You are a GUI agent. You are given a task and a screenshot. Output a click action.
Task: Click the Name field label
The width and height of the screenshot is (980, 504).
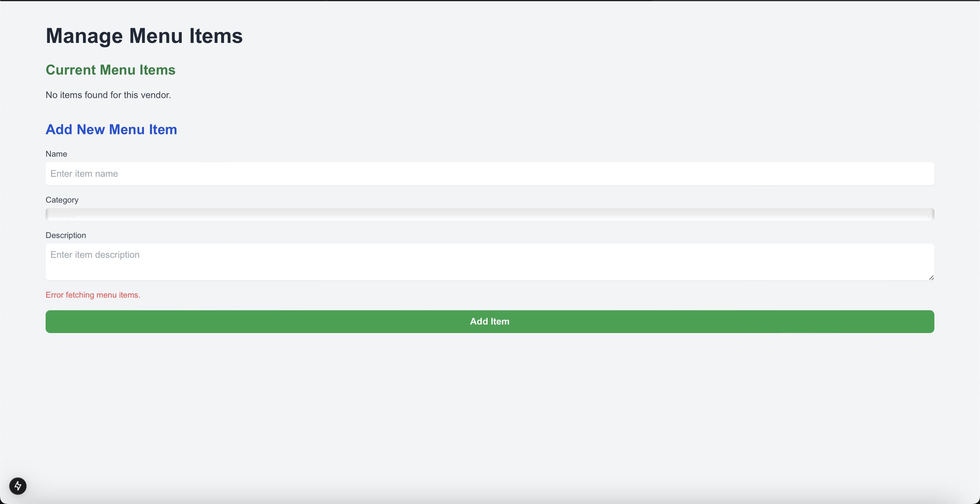(x=56, y=153)
